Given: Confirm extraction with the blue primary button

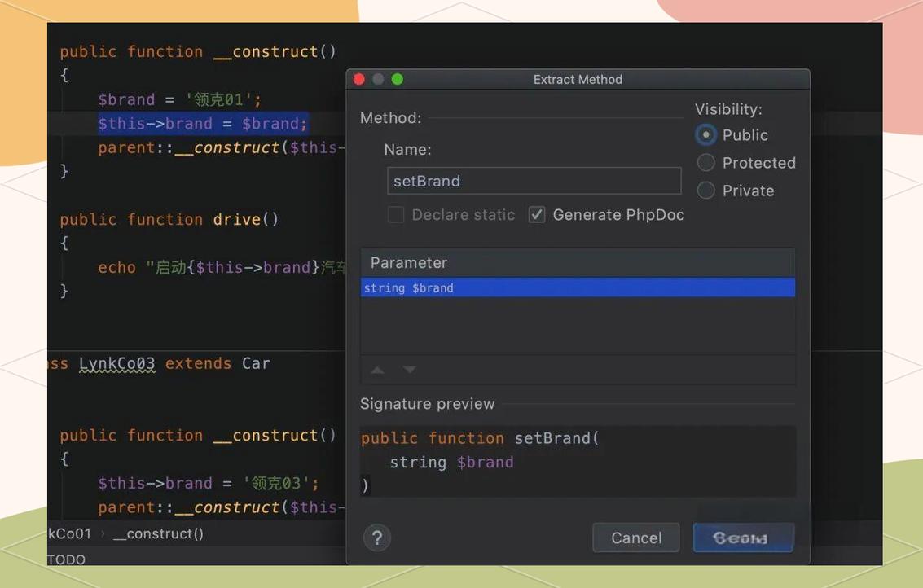Looking at the screenshot, I should point(744,538).
